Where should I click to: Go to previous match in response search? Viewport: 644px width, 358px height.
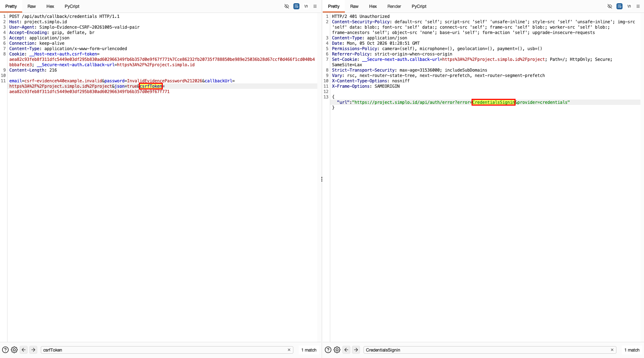click(346, 350)
